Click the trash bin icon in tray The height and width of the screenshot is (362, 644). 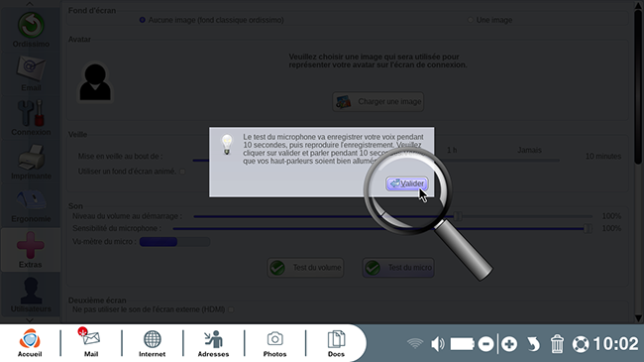tap(557, 344)
